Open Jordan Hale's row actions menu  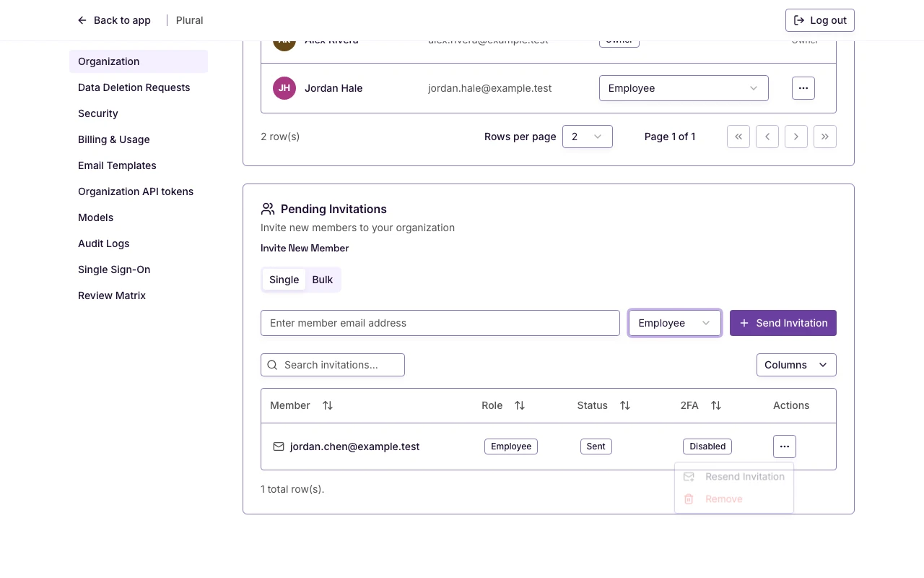(x=803, y=88)
